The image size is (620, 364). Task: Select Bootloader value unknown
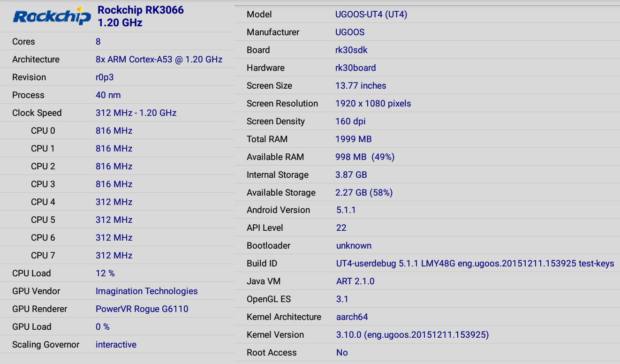[354, 245]
